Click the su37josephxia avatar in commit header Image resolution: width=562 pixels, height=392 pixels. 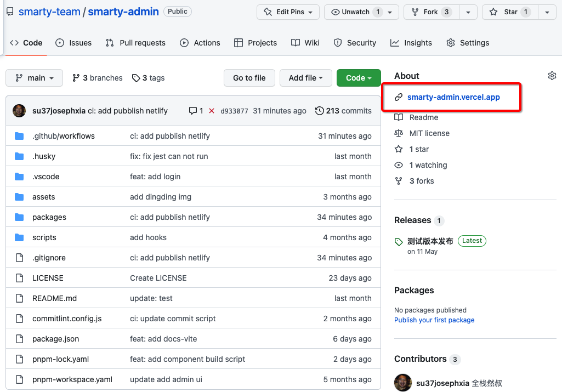coord(19,111)
